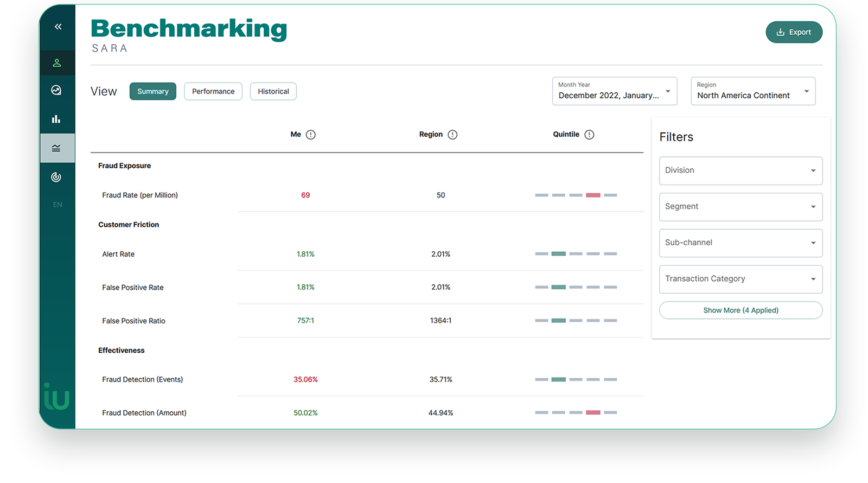Open the user profile sidebar icon
Image resolution: width=868 pixels, height=483 pixels.
[x=57, y=63]
